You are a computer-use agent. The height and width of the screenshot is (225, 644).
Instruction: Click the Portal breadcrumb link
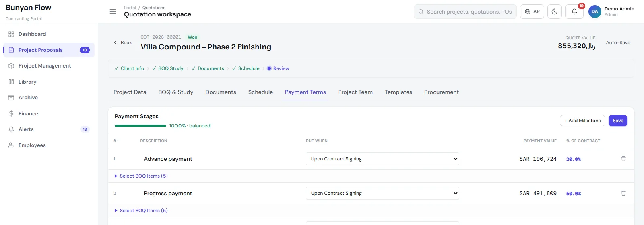point(130,8)
